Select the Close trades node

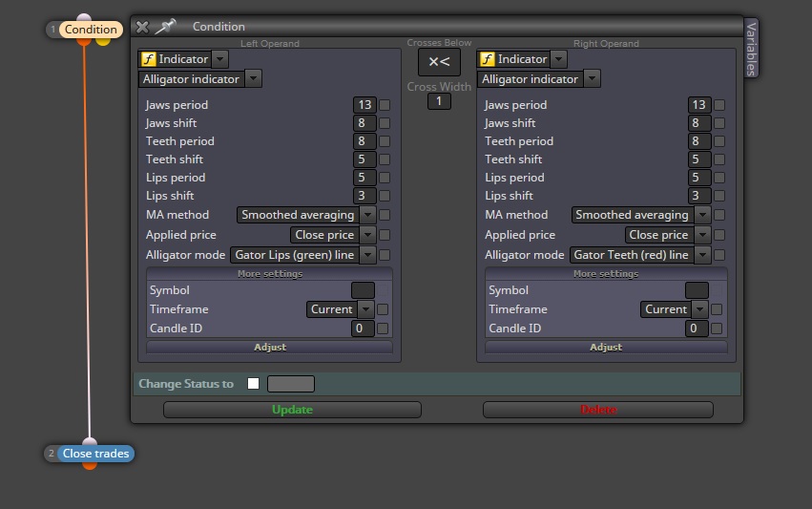pos(95,454)
